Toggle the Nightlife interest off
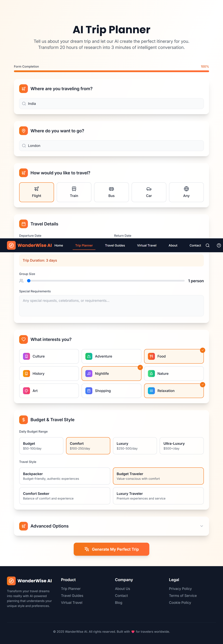The height and width of the screenshot is (644, 223). [x=111, y=373]
